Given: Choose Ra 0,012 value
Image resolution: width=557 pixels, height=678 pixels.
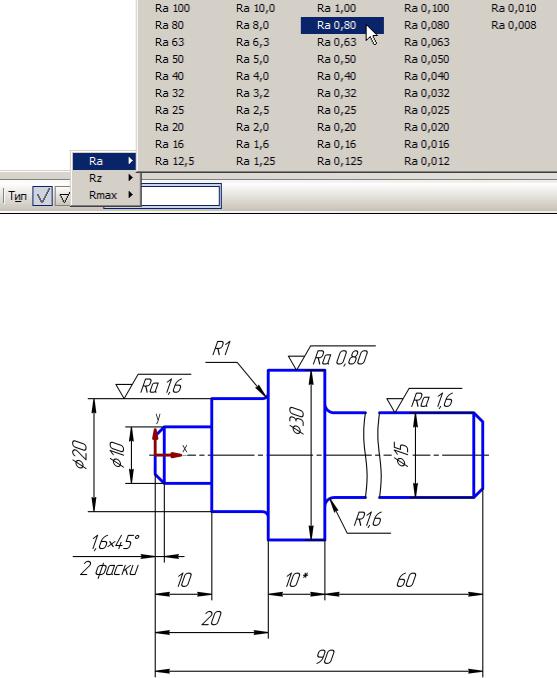Looking at the screenshot, I should coord(427,161).
